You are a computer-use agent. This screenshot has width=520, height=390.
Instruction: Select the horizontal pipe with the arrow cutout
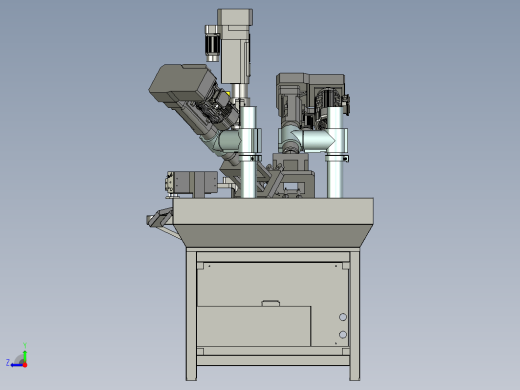(x=318, y=140)
